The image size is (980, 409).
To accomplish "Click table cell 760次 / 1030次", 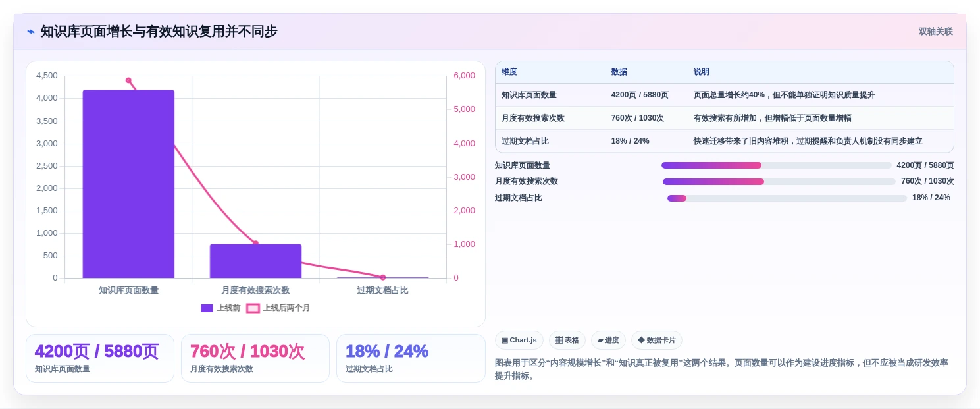I will point(637,118).
